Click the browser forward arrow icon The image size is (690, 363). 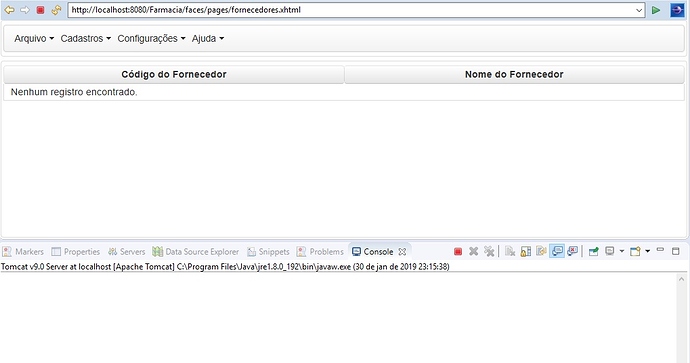click(x=25, y=10)
